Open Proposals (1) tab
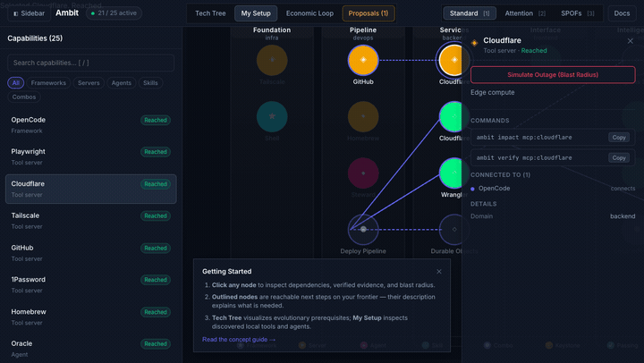This screenshot has width=644, height=363. point(368,13)
